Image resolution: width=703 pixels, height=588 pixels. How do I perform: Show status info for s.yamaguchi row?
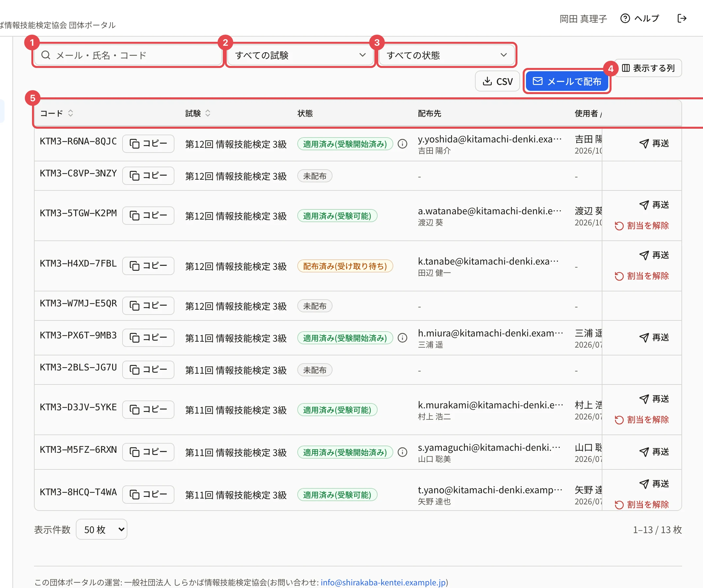[x=402, y=452]
